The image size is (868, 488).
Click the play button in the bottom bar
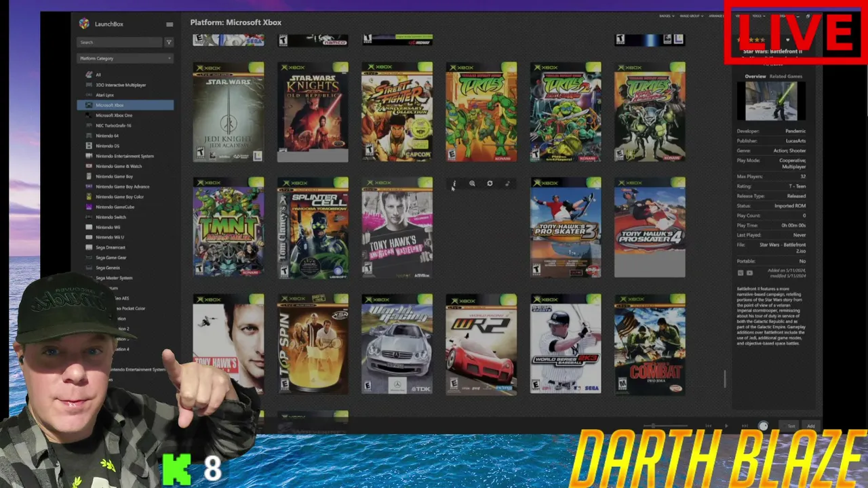coord(726,426)
